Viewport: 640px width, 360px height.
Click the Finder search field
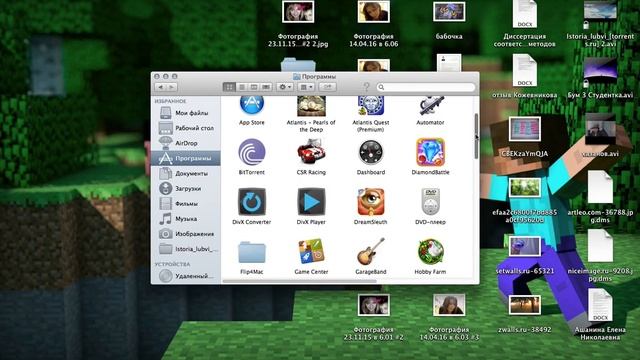[x=426, y=87]
